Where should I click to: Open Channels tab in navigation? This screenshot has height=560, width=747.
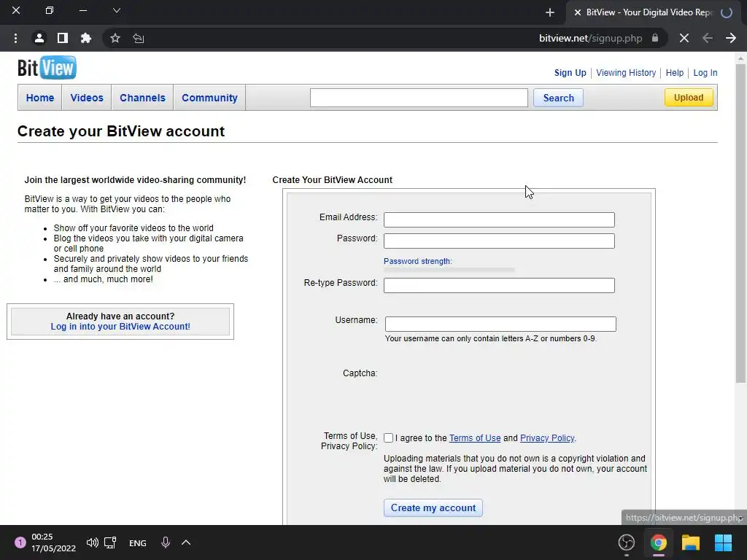pyautogui.click(x=142, y=98)
